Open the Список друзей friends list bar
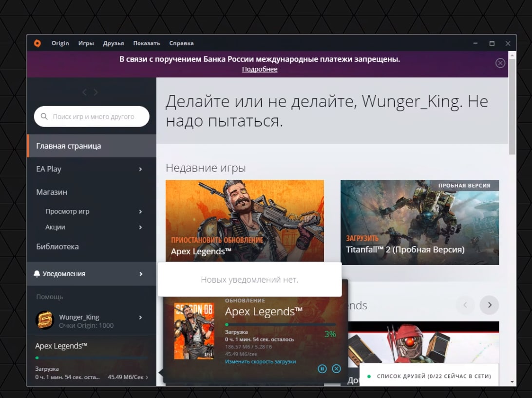 [x=429, y=376]
